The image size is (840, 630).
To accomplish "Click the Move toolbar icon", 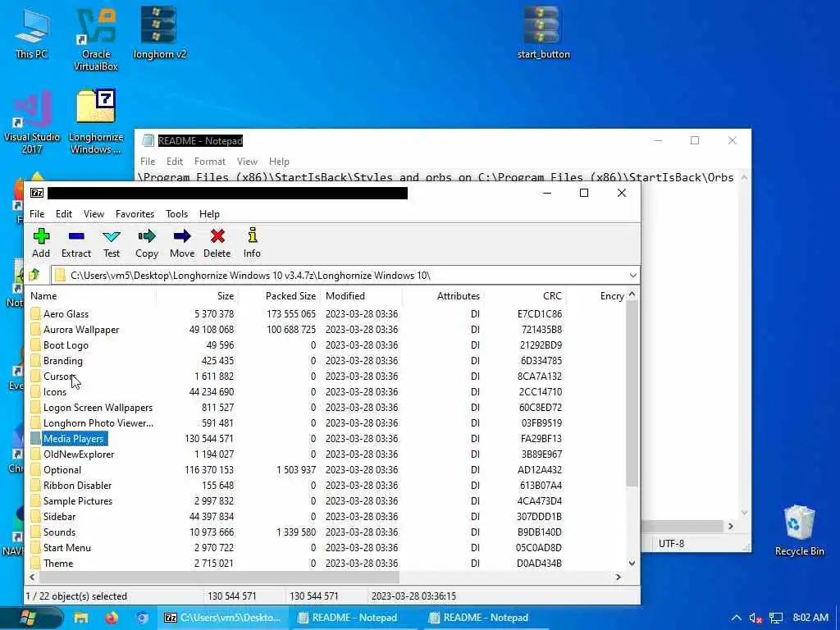I will coord(182,236).
